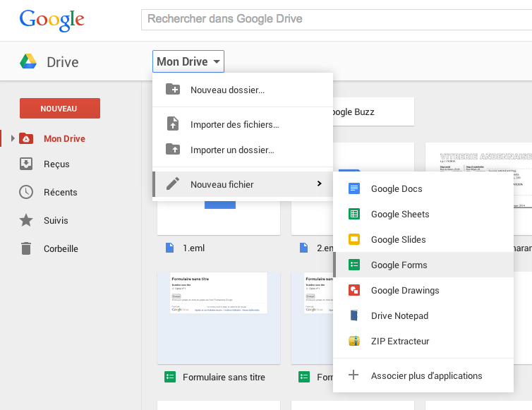Screen dimensions: 532x410
Task: Click the pencil icon for Nouveau fichier
Action: (x=173, y=183)
